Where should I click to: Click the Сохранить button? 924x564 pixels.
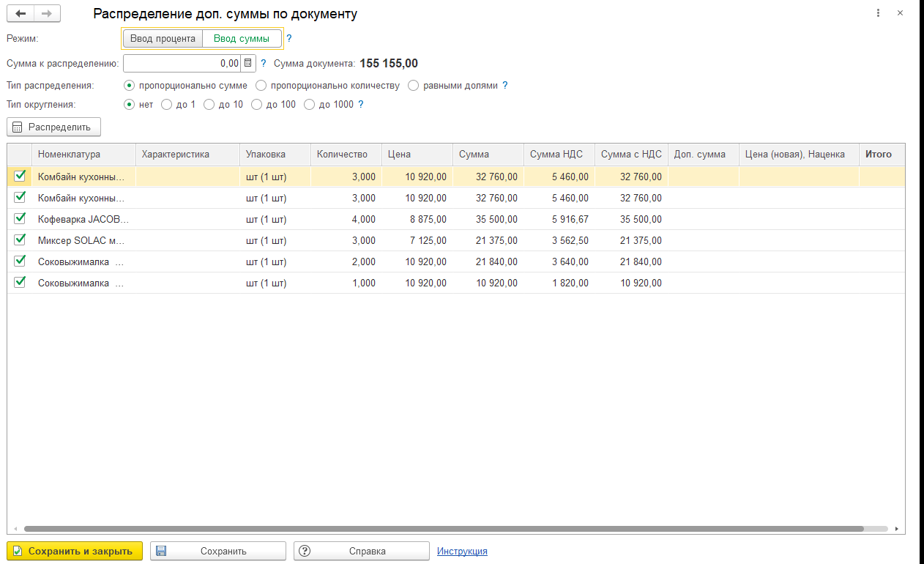point(218,551)
